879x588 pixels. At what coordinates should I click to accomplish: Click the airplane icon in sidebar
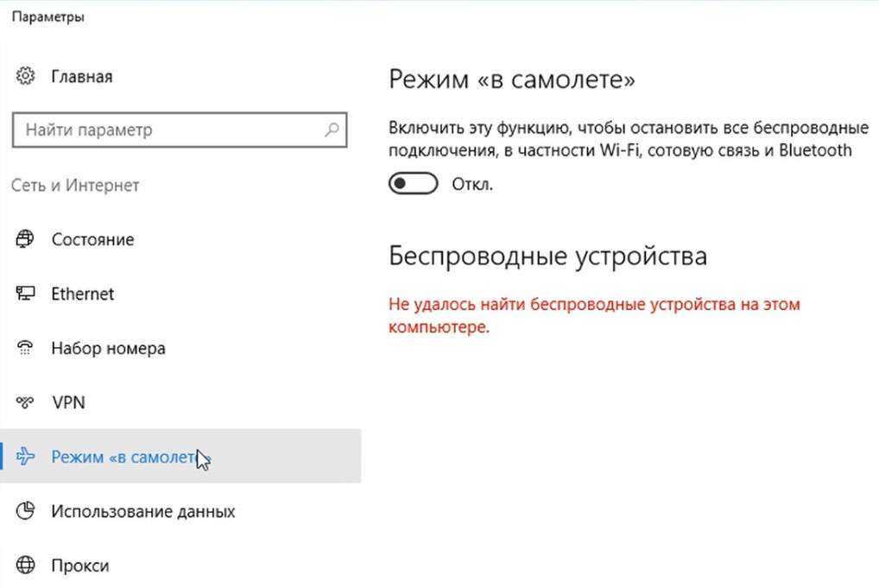pyautogui.click(x=26, y=457)
